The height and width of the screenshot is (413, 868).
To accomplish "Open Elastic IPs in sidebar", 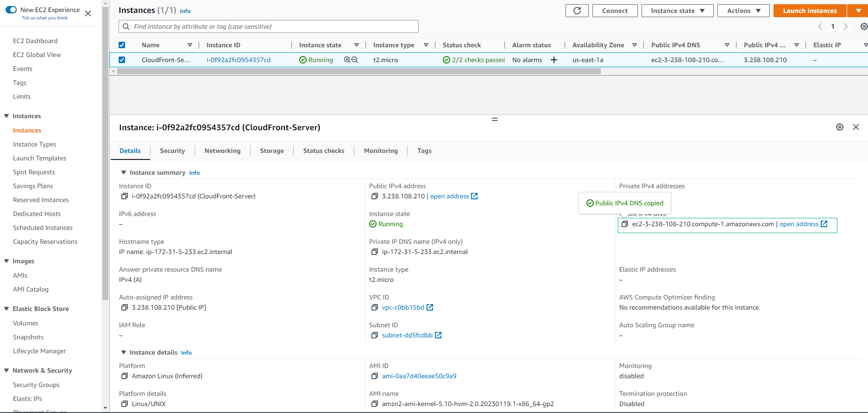I will (x=27, y=399).
